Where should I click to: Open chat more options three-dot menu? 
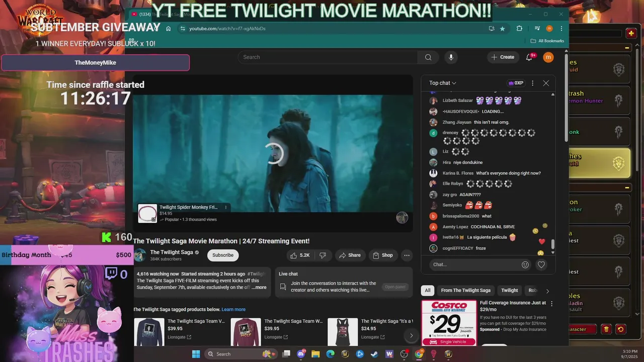coord(532,83)
